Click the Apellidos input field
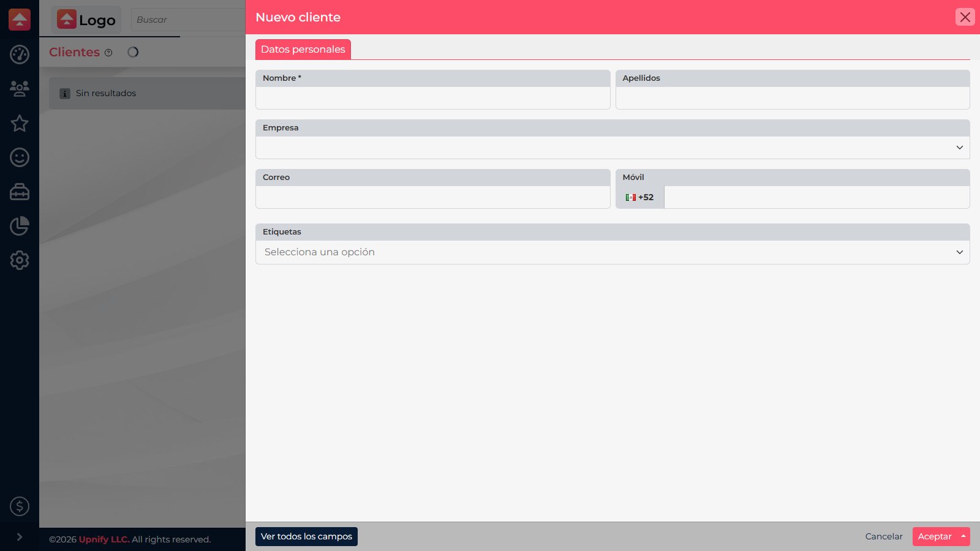Viewport: 980px width, 551px height. (793, 98)
